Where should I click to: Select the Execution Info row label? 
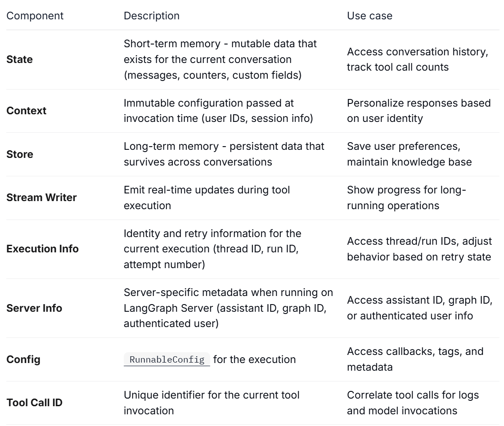point(42,249)
